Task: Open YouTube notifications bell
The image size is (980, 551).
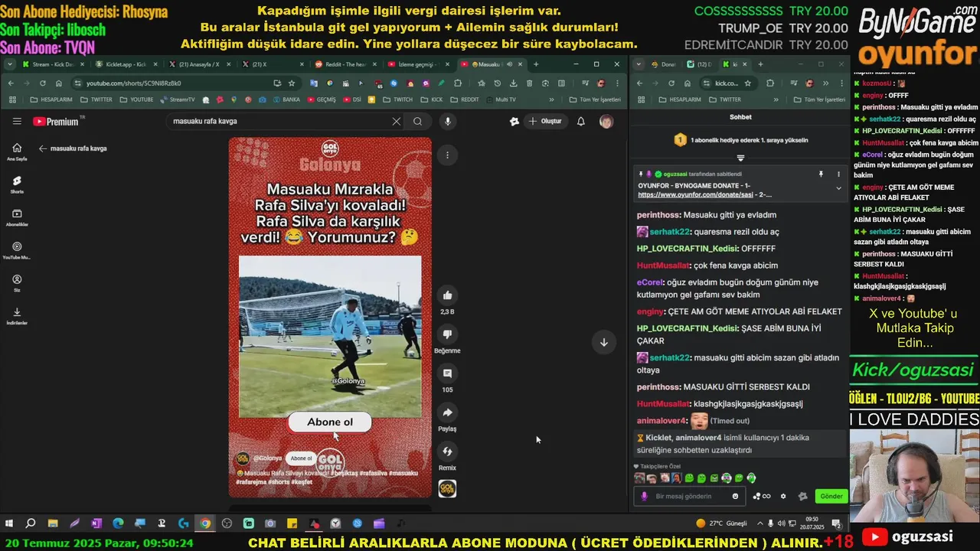Action: click(x=581, y=121)
